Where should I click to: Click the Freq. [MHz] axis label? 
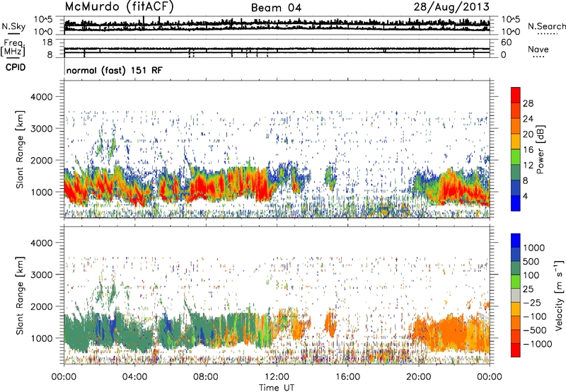point(13,47)
